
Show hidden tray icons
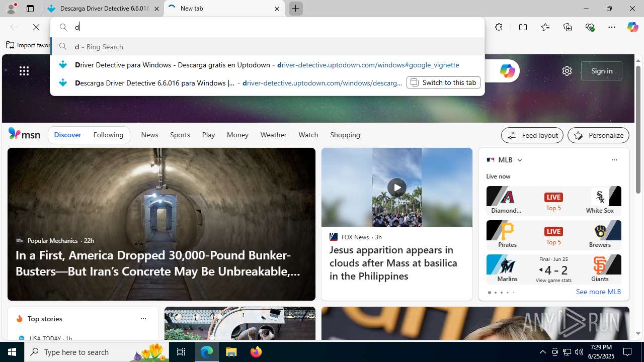pos(542,352)
